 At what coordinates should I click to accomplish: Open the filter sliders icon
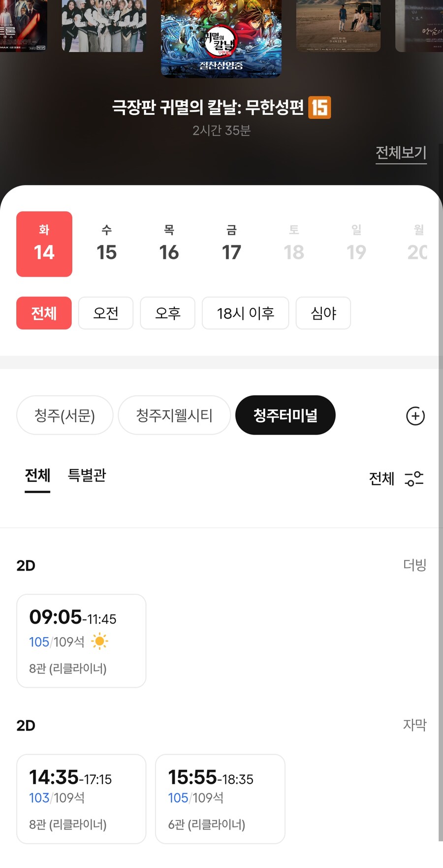pyautogui.click(x=414, y=479)
